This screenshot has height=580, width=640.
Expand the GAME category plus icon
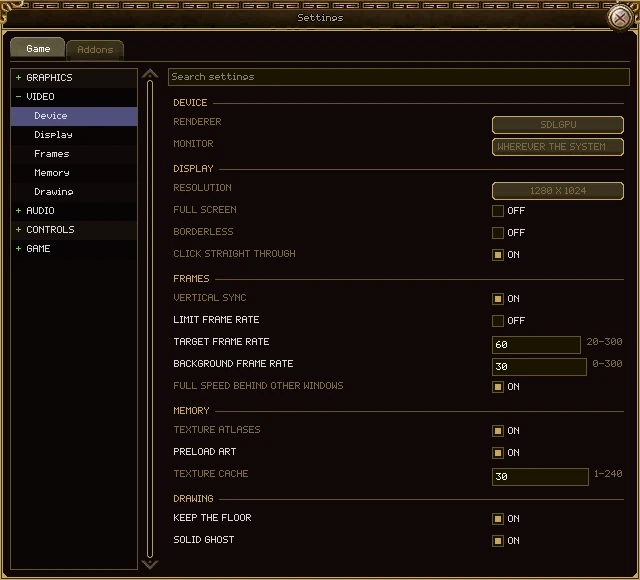click(18, 249)
